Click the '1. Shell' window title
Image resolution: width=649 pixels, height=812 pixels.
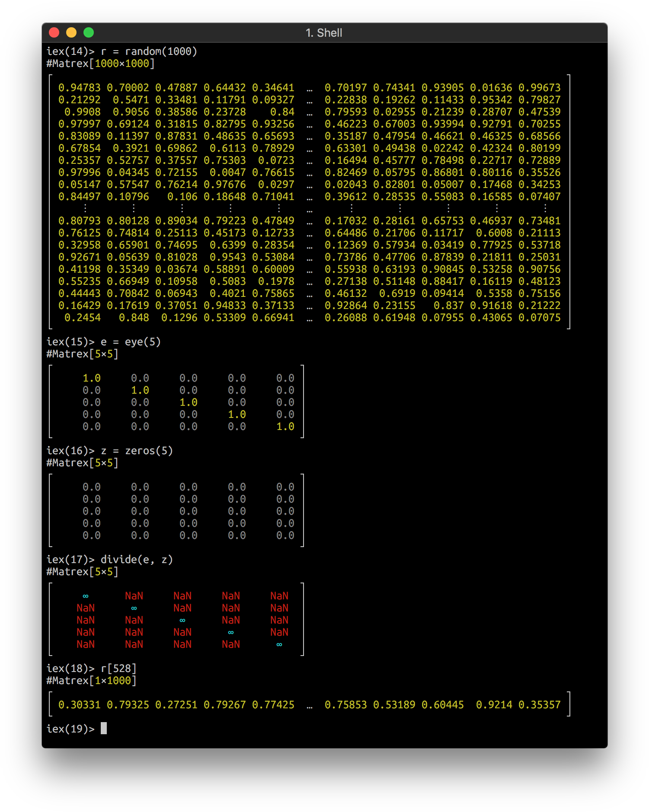click(324, 33)
